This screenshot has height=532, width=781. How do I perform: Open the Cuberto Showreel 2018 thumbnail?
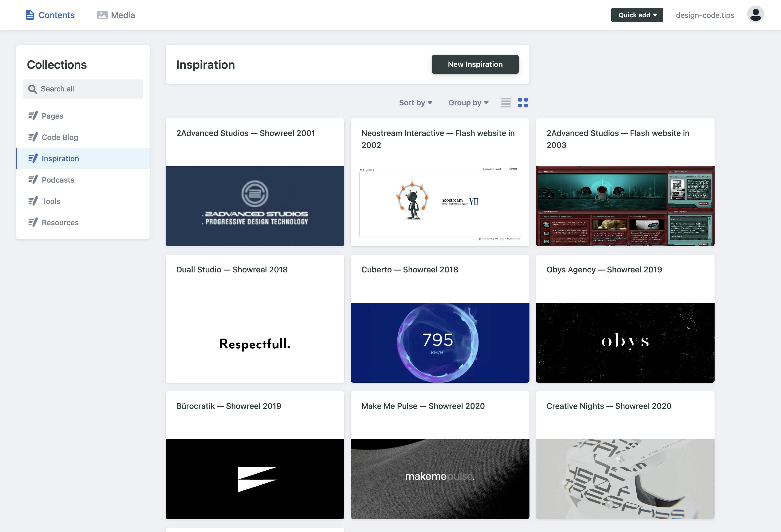440,342
